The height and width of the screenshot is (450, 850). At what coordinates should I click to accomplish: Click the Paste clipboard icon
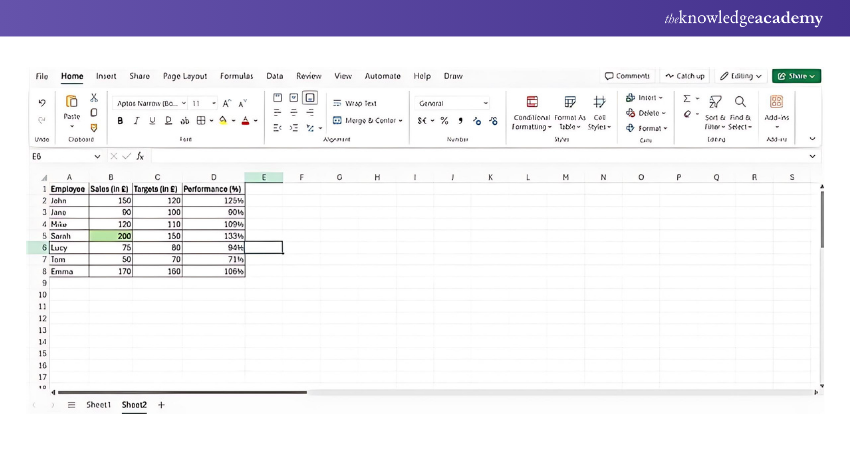tap(72, 102)
